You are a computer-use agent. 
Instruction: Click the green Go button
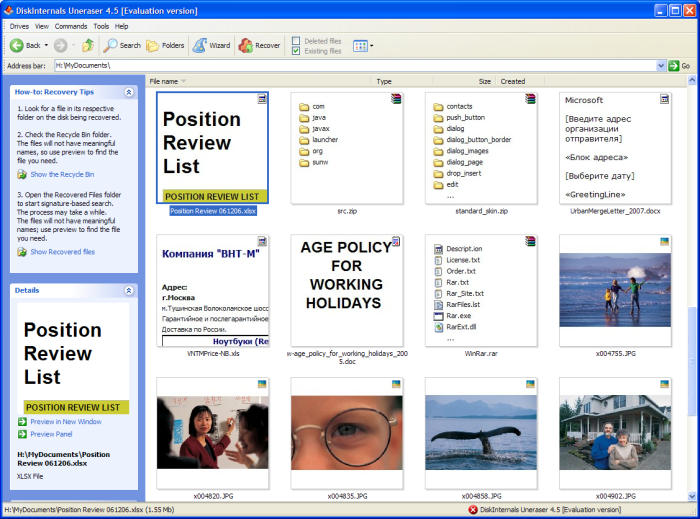click(x=679, y=66)
